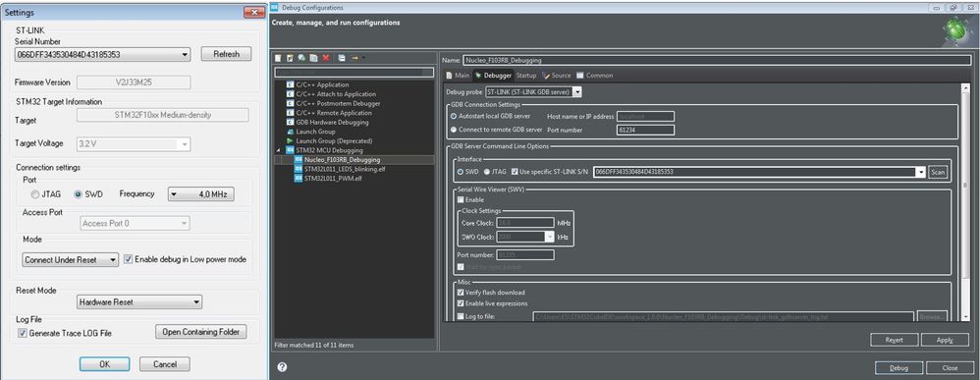Open the Reset Mode Hardware Reset dropdown

(x=139, y=301)
